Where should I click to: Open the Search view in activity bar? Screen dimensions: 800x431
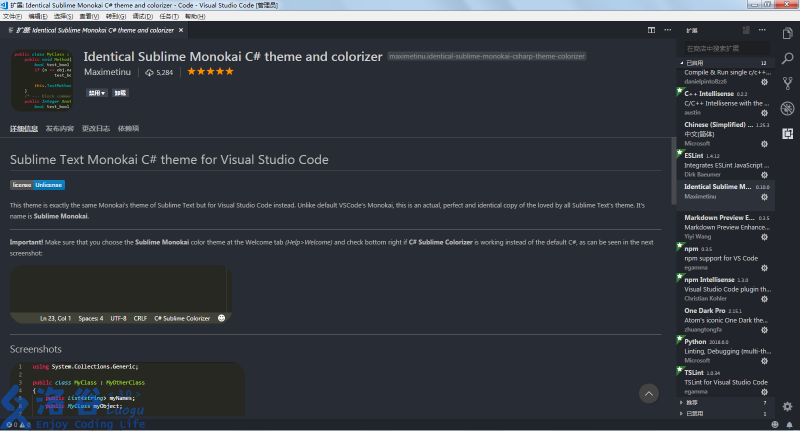point(787,58)
